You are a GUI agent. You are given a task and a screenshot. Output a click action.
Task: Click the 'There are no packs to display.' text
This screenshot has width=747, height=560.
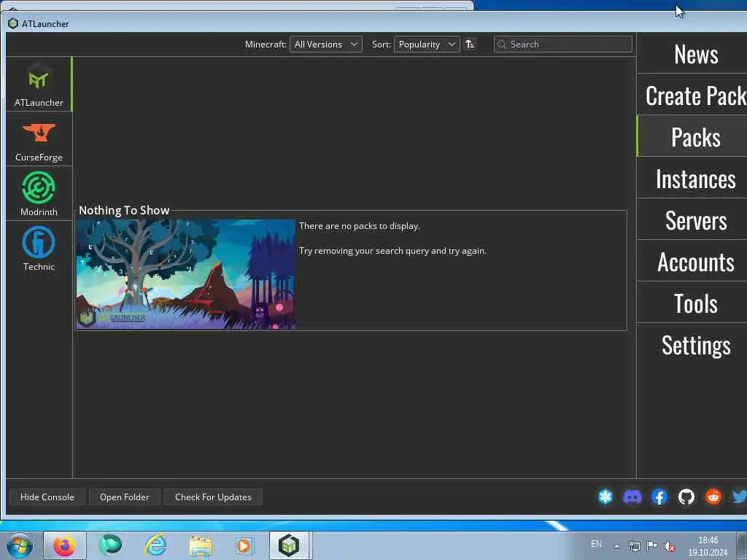[x=359, y=226]
